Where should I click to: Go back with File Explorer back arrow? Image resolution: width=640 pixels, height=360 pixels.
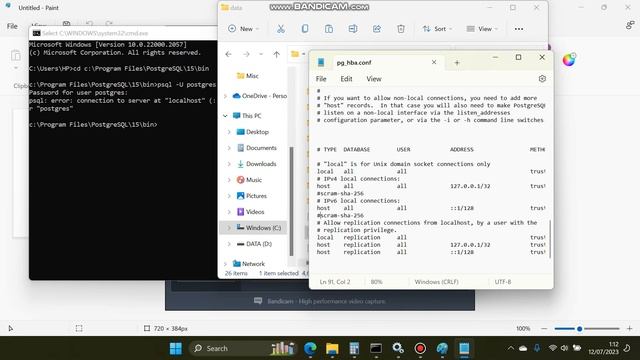(x=229, y=54)
